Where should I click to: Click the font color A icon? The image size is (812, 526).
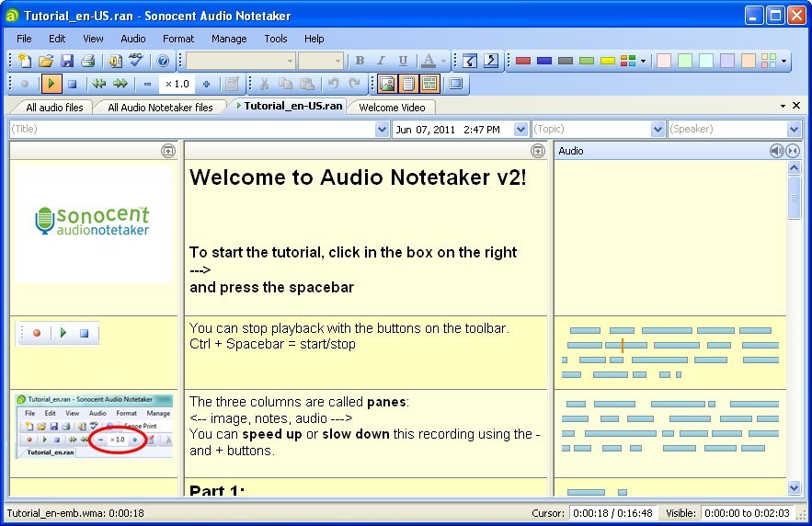428,61
